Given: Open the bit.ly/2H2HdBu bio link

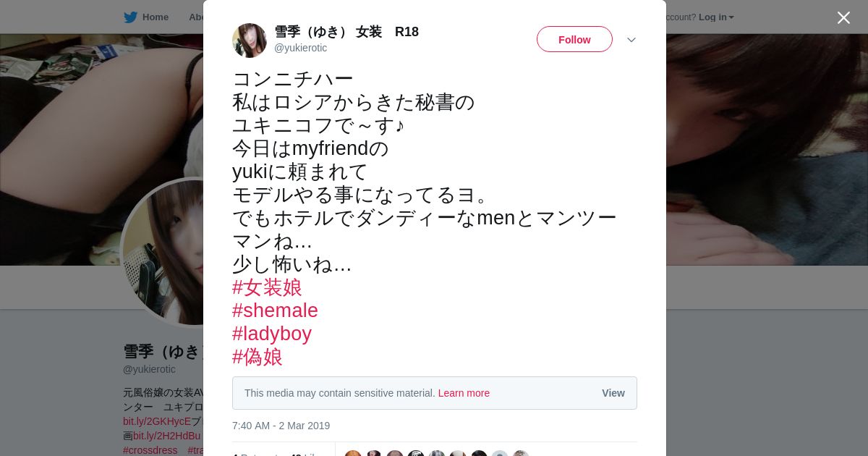Looking at the screenshot, I should pyautogui.click(x=167, y=436).
